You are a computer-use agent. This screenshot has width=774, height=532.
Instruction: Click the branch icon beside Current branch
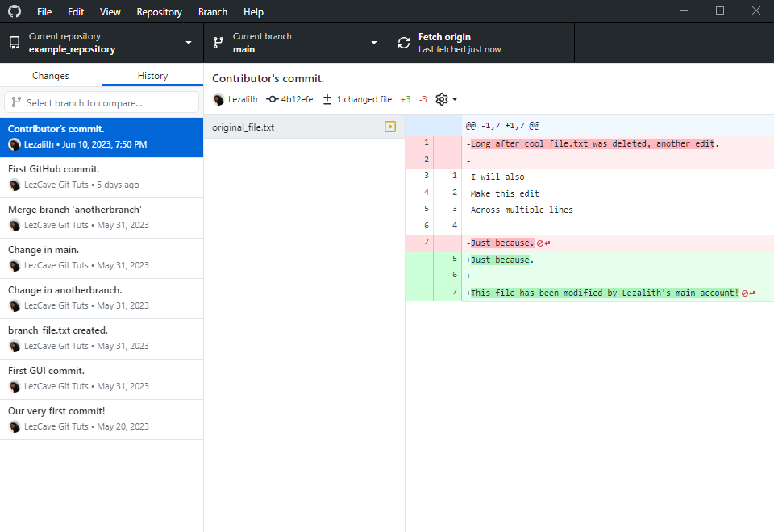[218, 43]
